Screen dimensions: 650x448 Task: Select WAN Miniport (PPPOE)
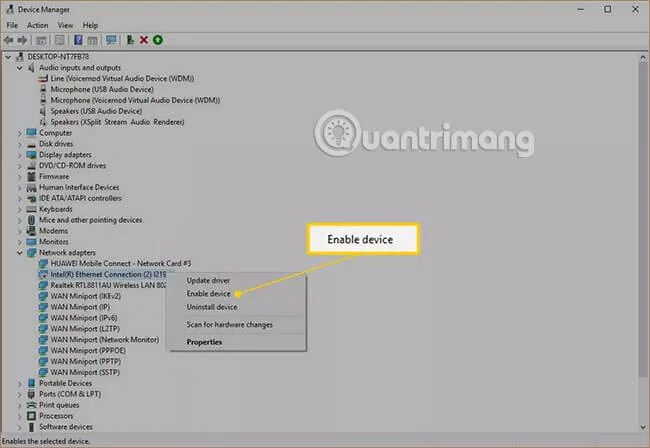click(x=88, y=351)
